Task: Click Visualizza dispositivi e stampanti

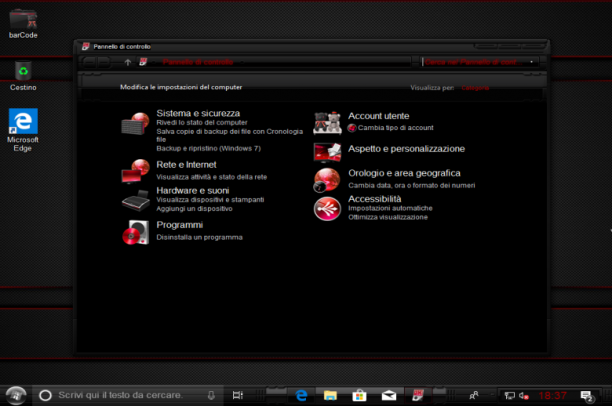Action: click(x=210, y=200)
